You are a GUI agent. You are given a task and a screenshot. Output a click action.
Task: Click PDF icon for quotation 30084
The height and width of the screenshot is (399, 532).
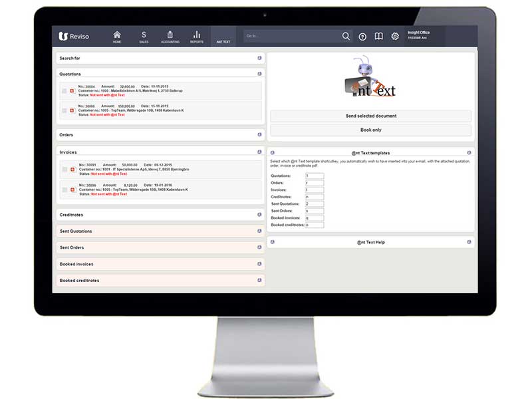(x=72, y=90)
